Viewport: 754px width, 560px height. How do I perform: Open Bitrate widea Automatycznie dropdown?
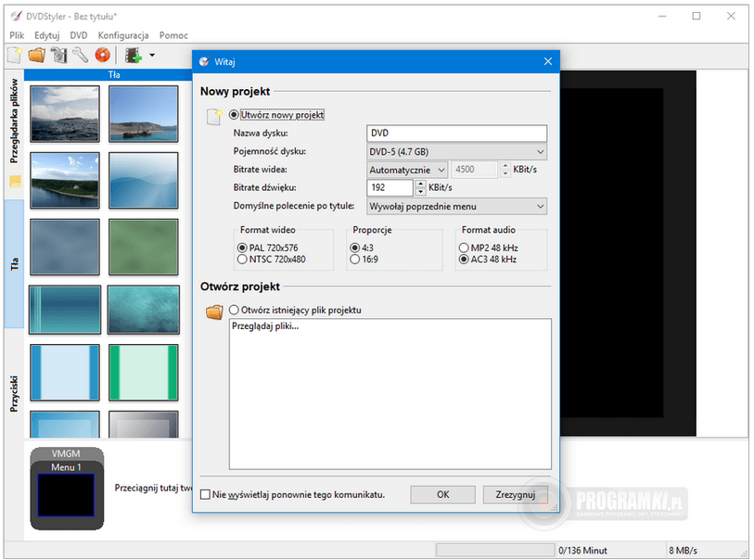coord(407,170)
